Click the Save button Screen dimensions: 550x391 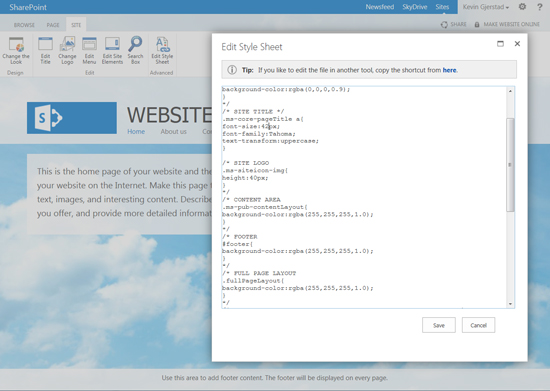(439, 325)
